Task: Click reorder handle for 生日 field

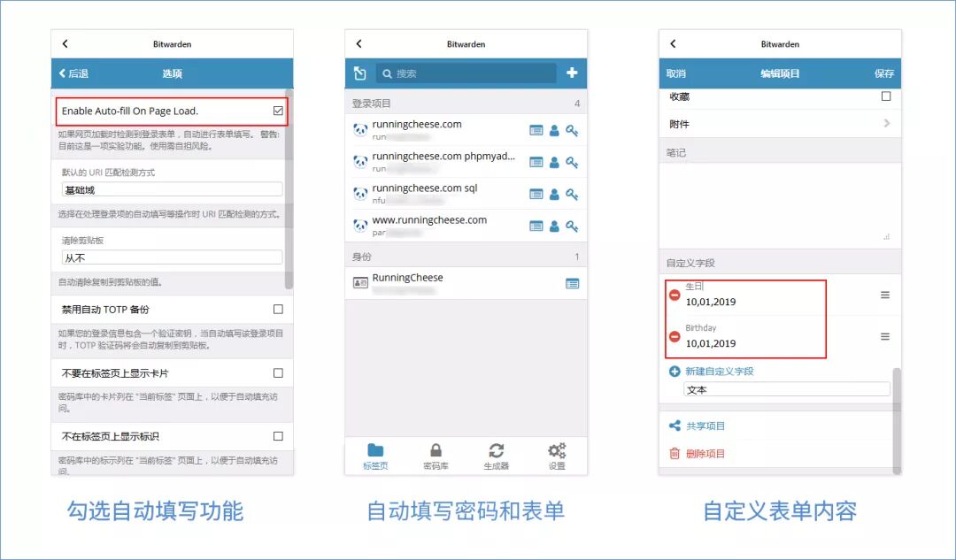Action: coord(884,295)
